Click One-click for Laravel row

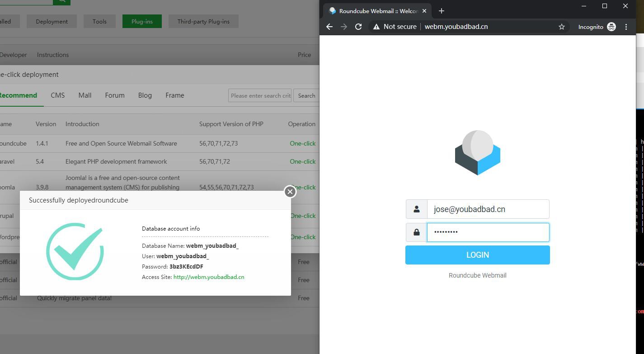tap(302, 161)
